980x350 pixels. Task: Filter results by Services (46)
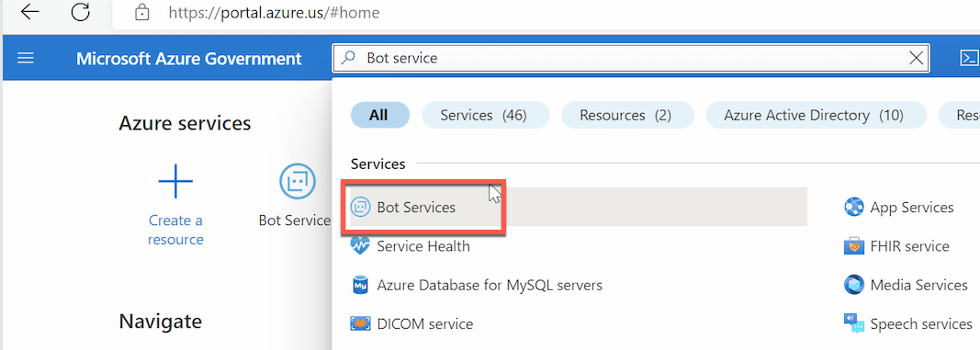(486, 115)
